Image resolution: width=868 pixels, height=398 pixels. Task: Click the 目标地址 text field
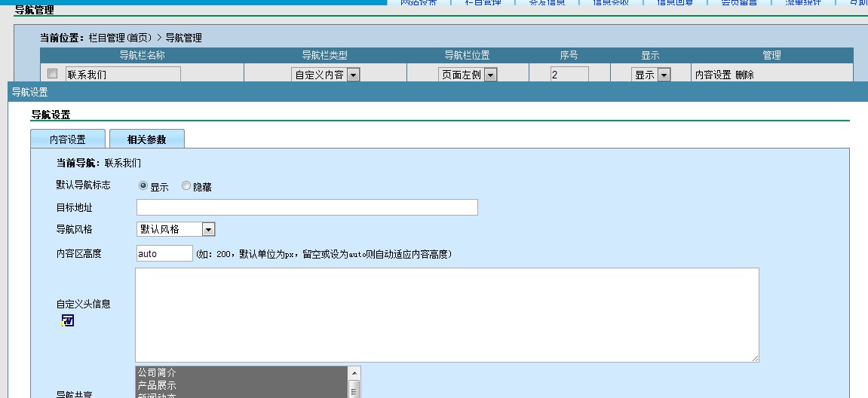point(307,207)
